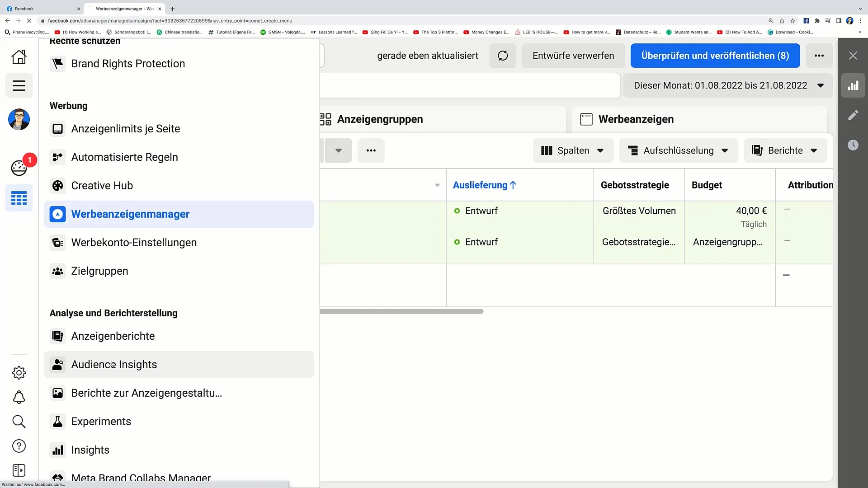Select Werbeanzeigenmanager menu entry

pos(179,214)
